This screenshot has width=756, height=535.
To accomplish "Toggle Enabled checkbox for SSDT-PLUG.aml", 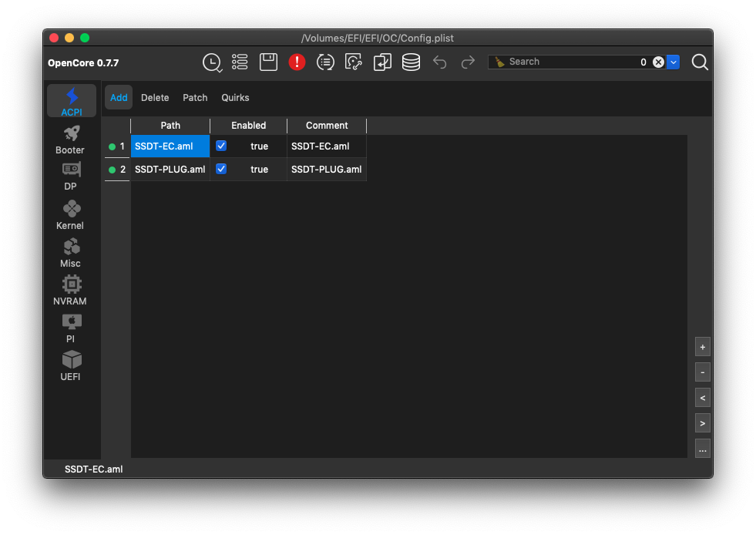I will [x=221, y=169].
